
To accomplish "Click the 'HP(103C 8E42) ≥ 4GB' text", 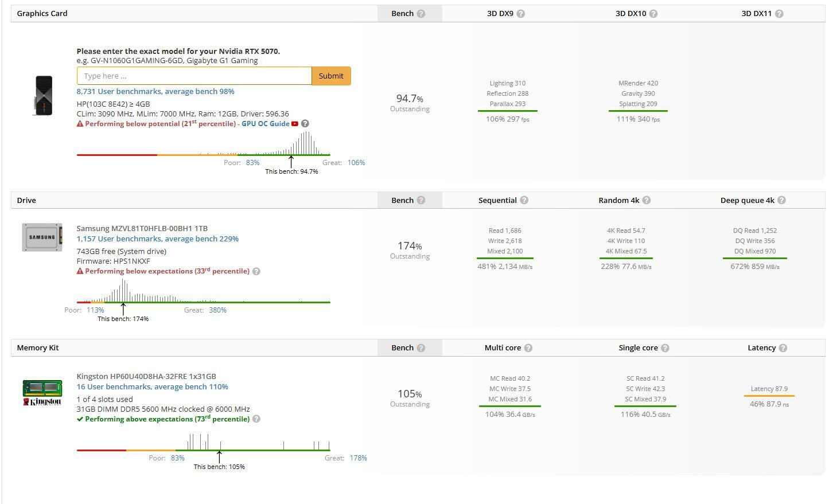I will (x=114, y=104).
